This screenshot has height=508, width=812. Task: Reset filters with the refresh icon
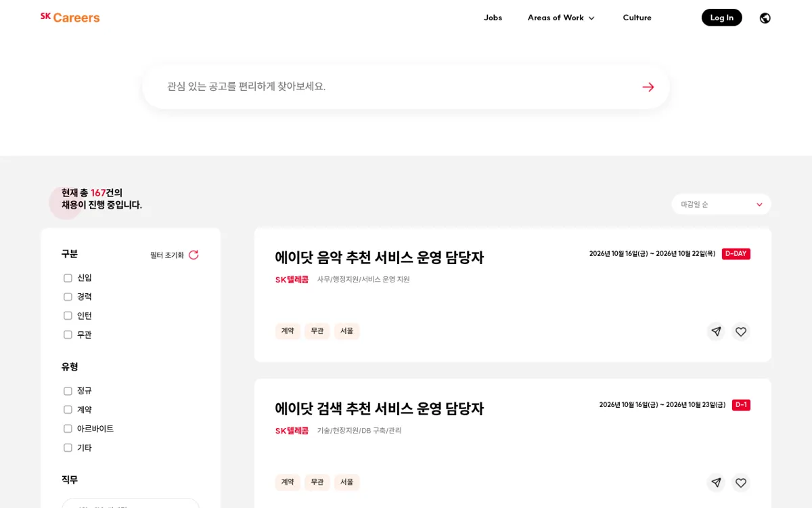[x=194, y=255]
